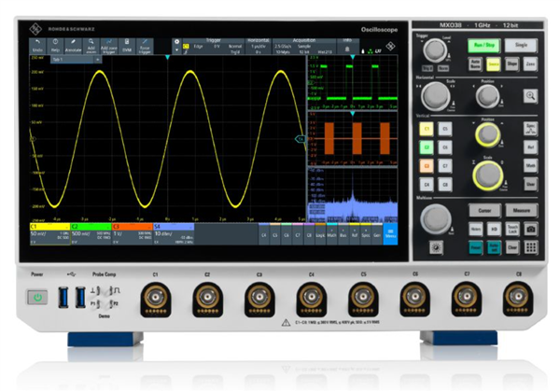
Task: Tap the Undo icon in the toolbar
Action: (38, 45)
